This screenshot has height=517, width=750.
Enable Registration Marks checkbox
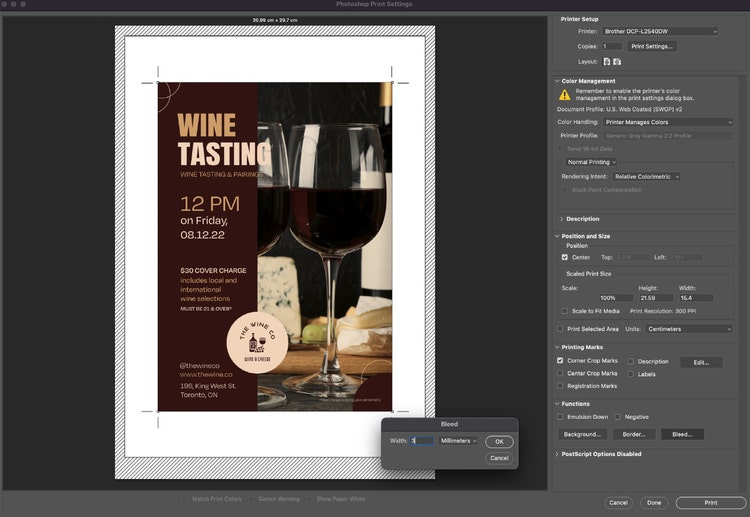pos(561,385)
